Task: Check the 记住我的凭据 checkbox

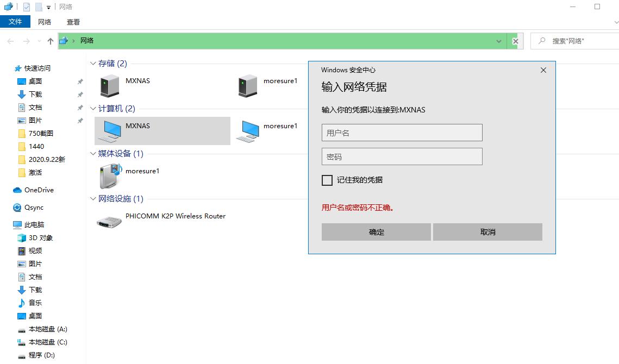Action: click(327, 180)
